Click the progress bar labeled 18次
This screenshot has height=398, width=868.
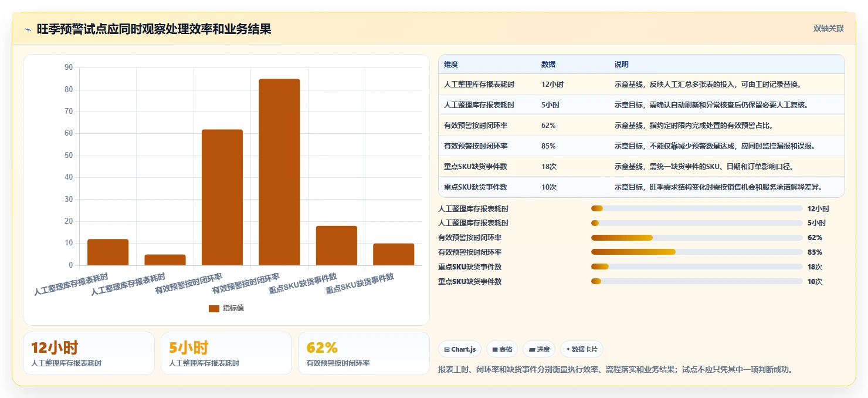pyautogui.click(x=697, y=267)
